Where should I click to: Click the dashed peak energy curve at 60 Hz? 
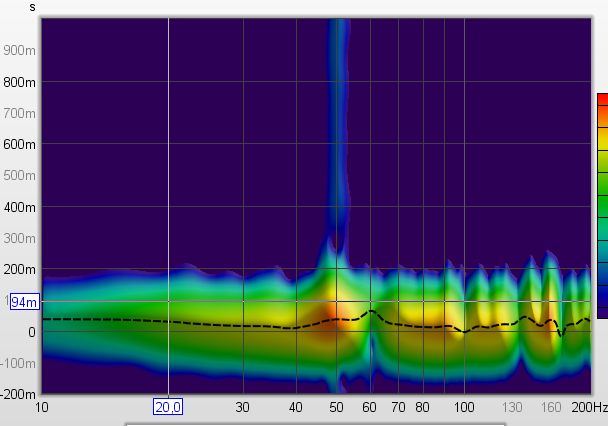point(371,311)
